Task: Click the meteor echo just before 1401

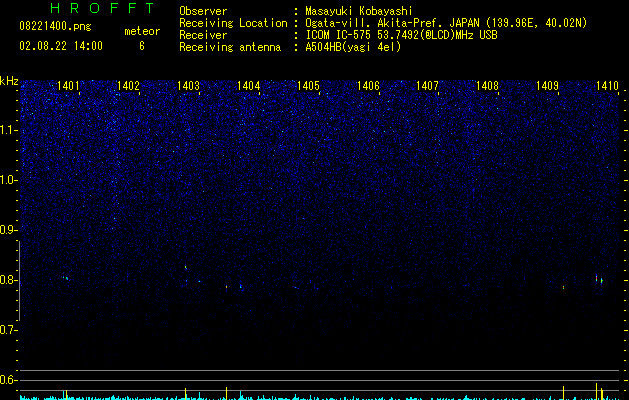Action: point(65,278)
